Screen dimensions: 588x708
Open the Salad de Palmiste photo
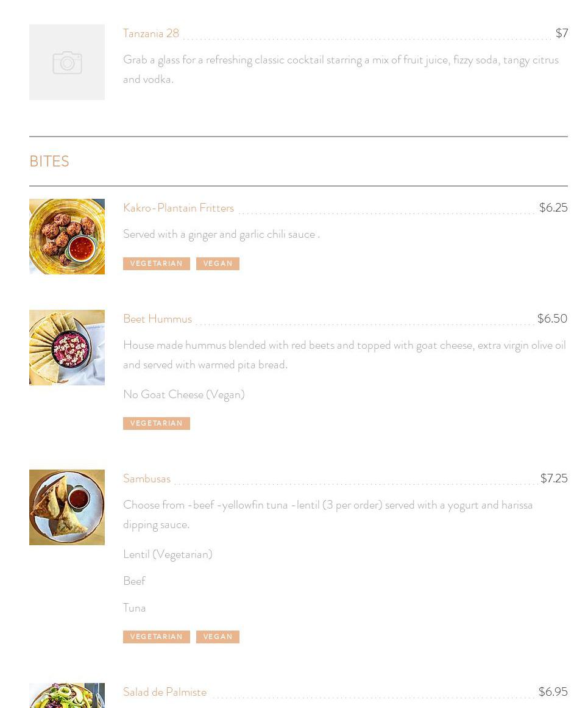pos(67,696)
